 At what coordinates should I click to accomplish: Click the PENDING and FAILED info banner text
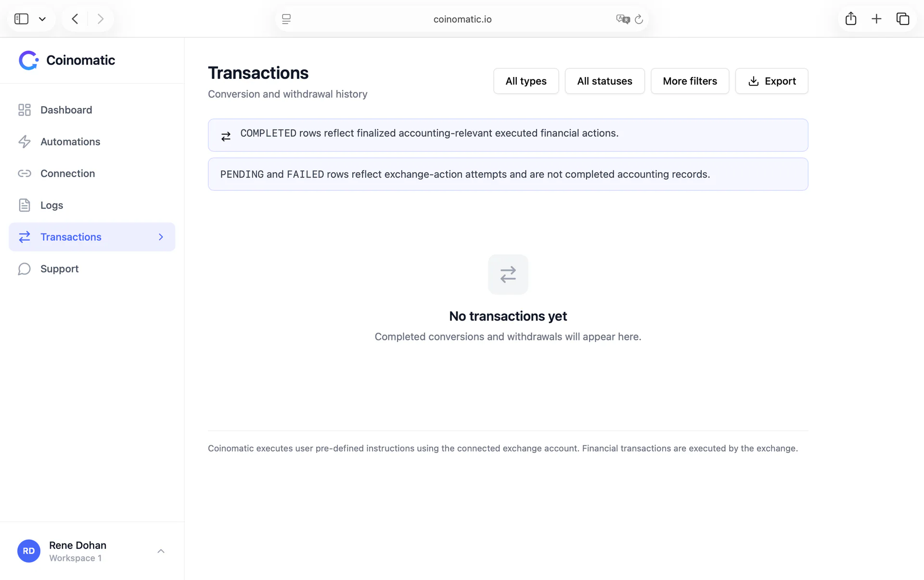[465, 174]
